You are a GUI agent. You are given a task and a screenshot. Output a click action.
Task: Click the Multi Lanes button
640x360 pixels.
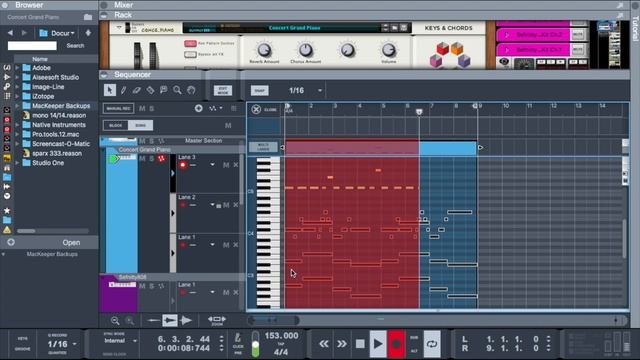[263, 147]
